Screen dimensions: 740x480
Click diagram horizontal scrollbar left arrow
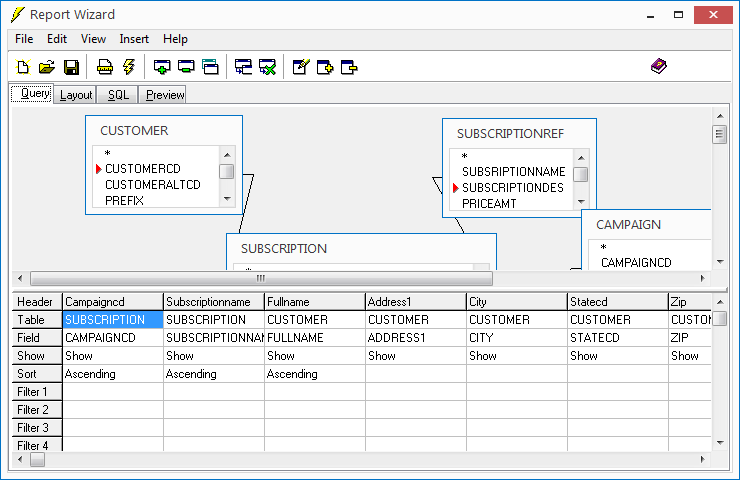tap(20, 278)
